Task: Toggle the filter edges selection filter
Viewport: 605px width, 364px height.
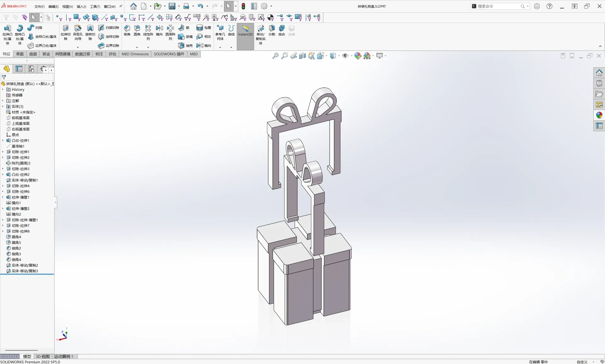Action: [68, 18]
